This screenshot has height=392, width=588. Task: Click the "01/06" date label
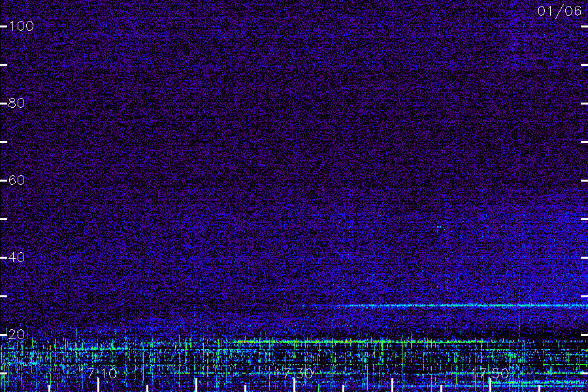point(559,11)
